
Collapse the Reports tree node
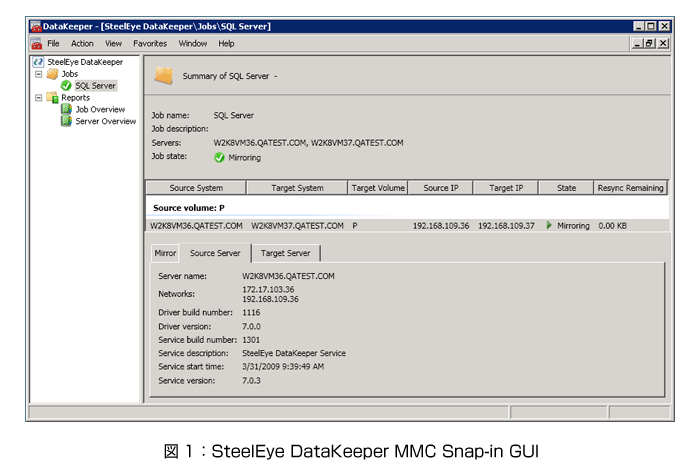pyautogui.click(x=39, y=98)
